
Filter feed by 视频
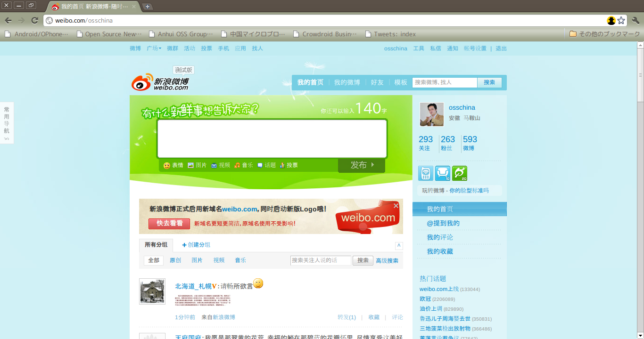click(x=219, y=260)
